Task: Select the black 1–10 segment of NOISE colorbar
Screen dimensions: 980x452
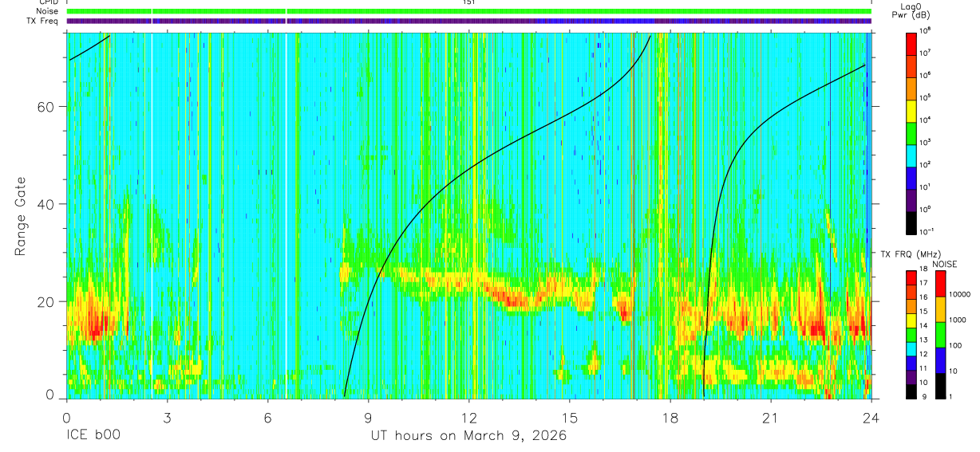Action: click(x=941, y=384)
